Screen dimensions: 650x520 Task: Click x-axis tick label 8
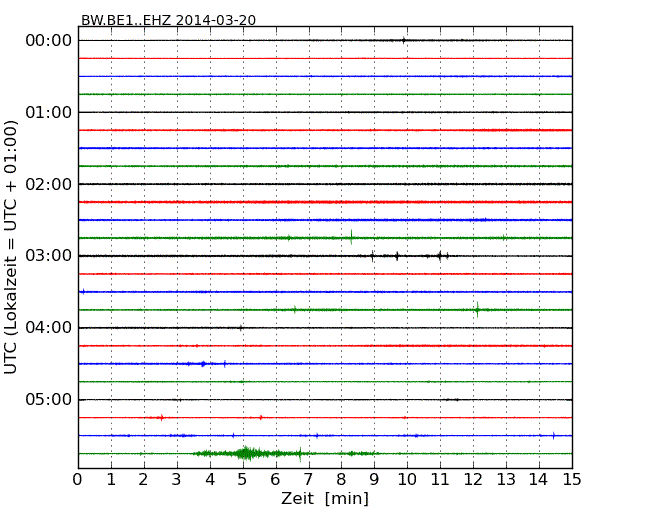341,480
